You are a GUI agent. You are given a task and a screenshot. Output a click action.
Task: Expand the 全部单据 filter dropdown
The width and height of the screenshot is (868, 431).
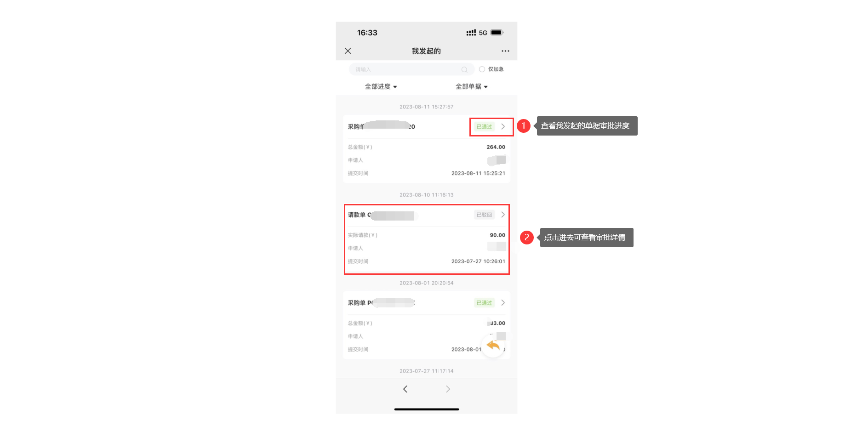tap(471, 87)
